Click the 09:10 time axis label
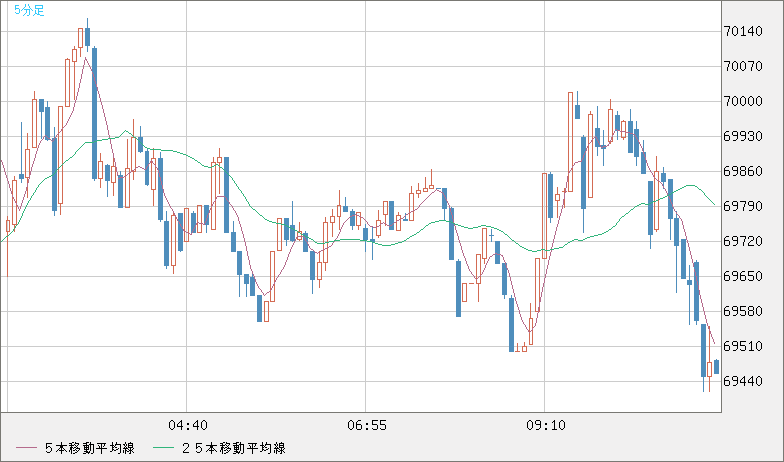 546,426
